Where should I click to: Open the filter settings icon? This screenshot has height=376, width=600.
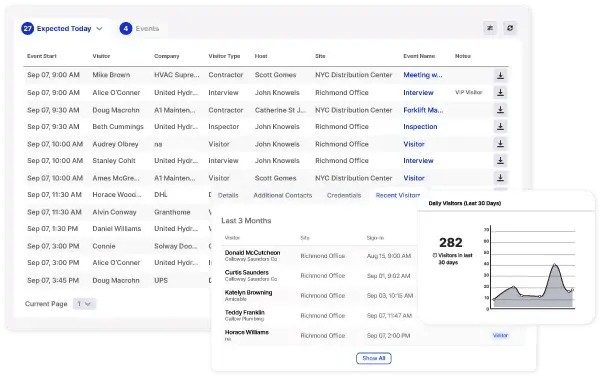[490, 28]
